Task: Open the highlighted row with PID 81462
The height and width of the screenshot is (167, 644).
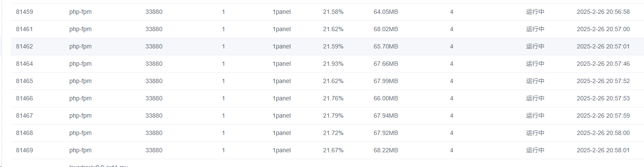Action: click(327, 46)
